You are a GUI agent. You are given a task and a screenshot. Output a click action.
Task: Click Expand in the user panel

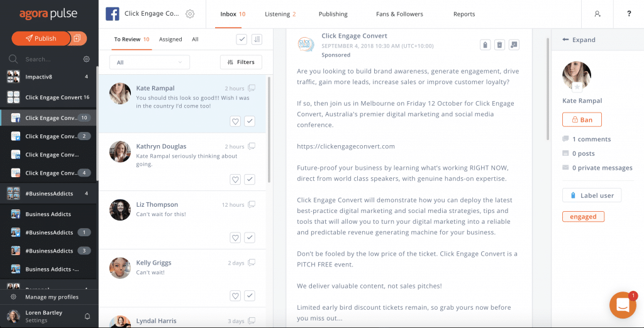click(579, 40)
